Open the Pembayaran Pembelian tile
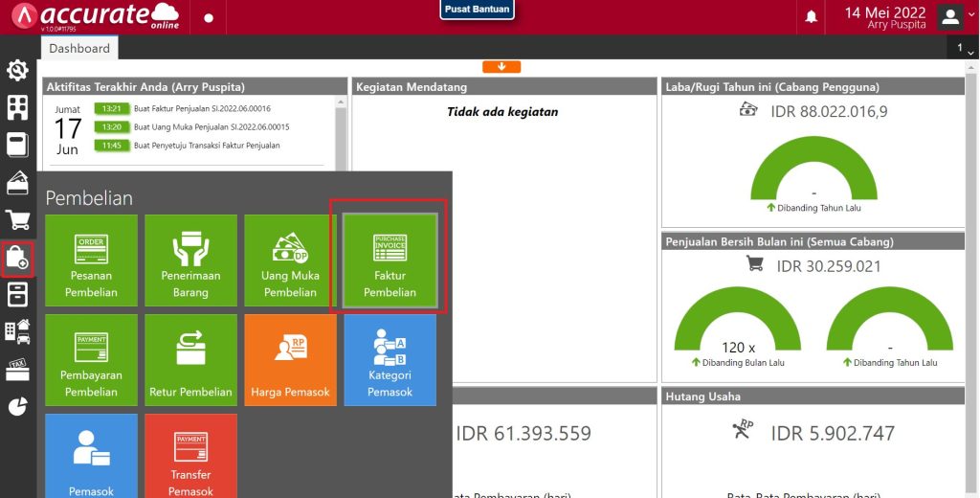The height and width of the screenshot is (498, 980). [x=91, y=360]
